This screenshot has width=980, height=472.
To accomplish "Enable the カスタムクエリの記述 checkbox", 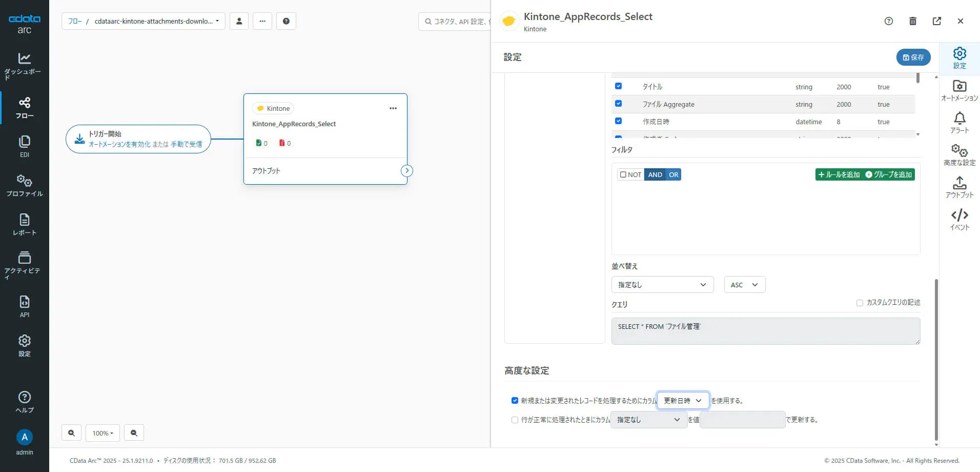I will tap(860, 303).
